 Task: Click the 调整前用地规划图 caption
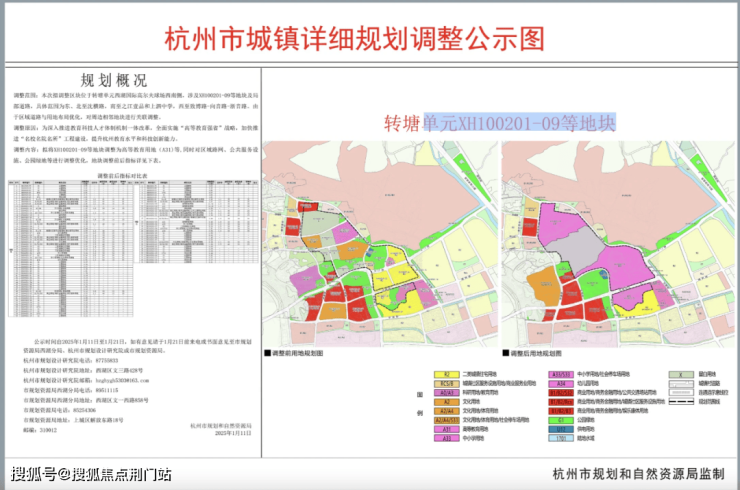(297, 353)
